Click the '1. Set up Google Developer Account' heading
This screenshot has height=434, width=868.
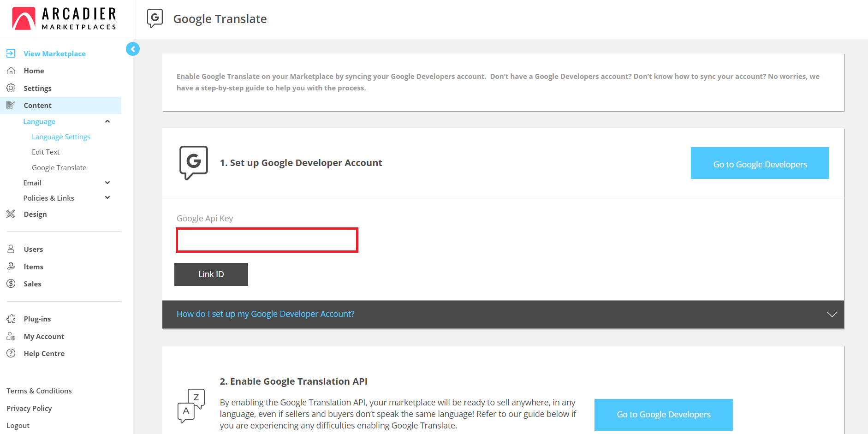[x=301, y=163]
